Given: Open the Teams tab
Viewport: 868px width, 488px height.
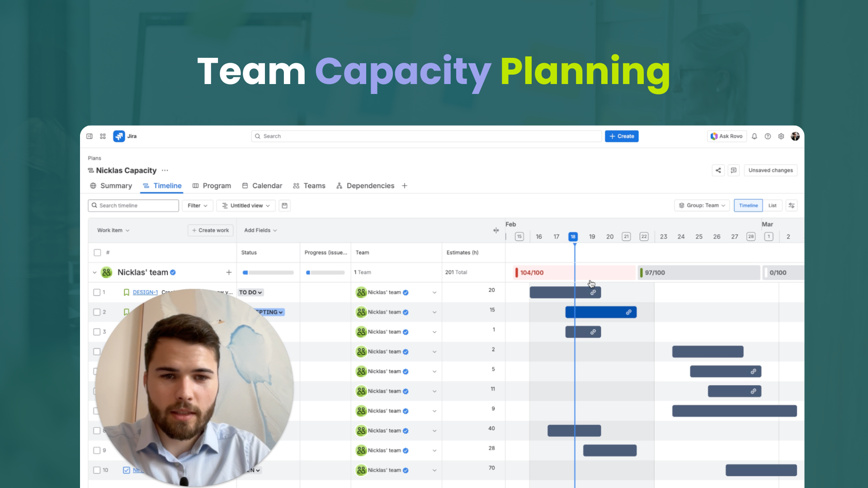Looking at the screenshot, I should (309, 186).
